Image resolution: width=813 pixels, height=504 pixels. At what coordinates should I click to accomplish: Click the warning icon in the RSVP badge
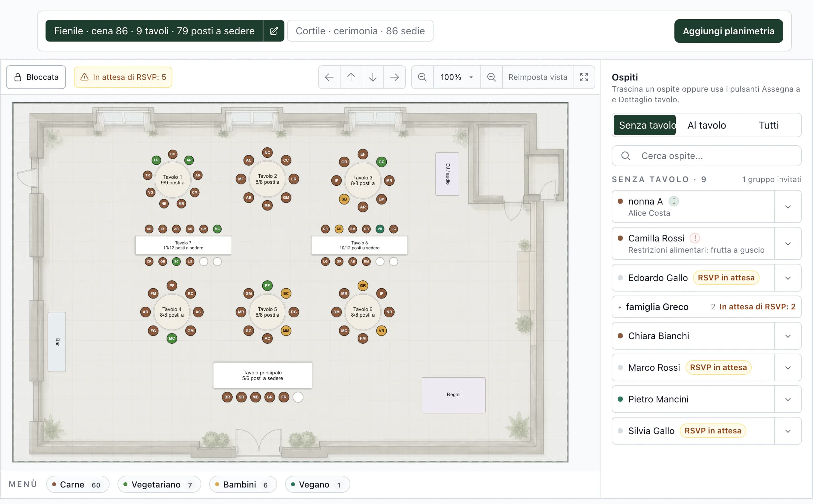pyautogui.click(x=85, y=77)
